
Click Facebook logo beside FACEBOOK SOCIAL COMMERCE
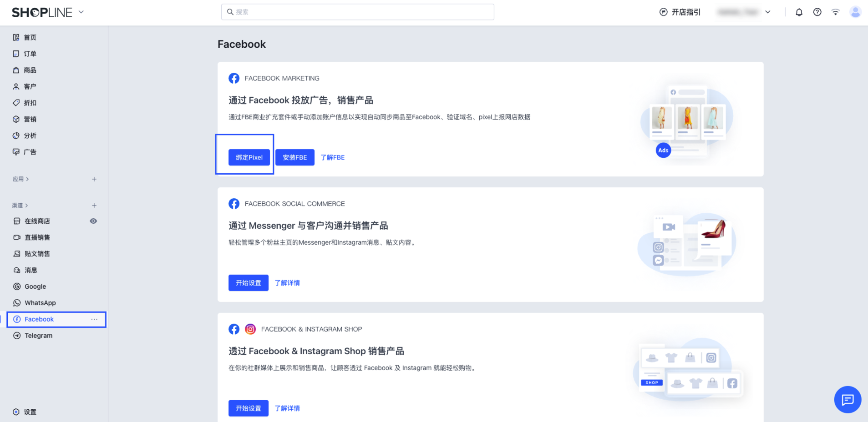234,204
